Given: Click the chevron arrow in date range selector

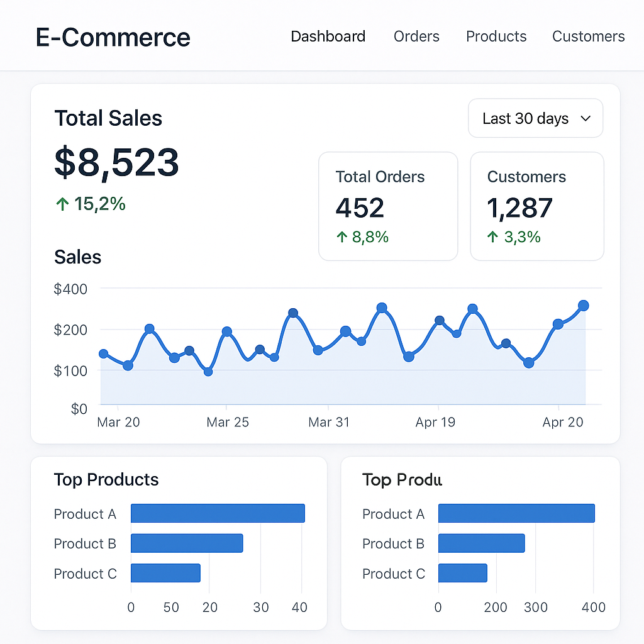Looking at the screenshot, I should click(x=586, y=118).
